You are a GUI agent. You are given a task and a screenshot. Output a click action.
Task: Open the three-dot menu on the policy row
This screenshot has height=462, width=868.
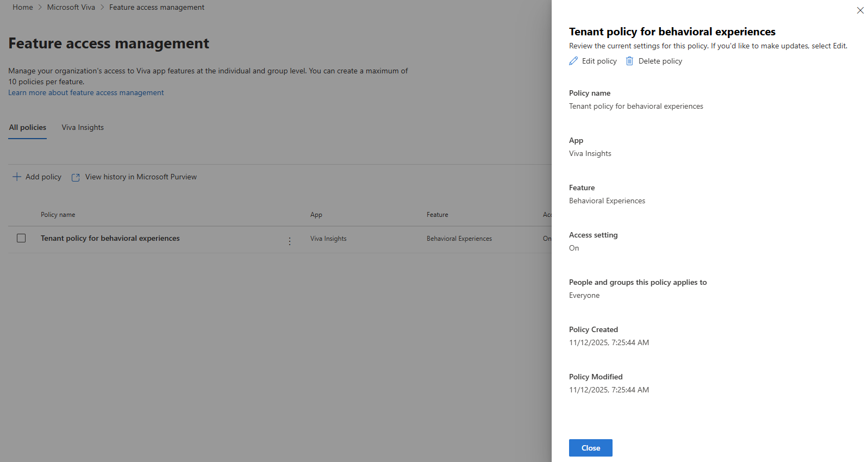tap(290, 241)
